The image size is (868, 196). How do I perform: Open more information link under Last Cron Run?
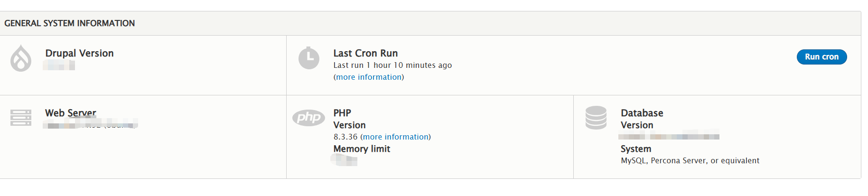click(x=369, y=77)
